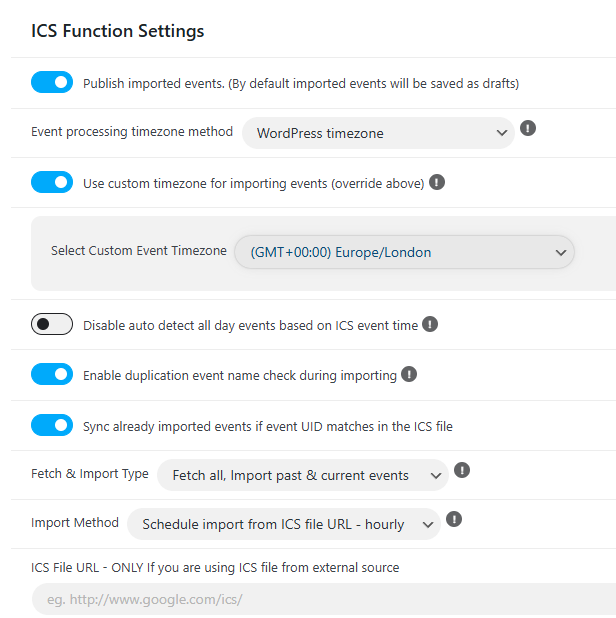
Task: Click Sync already imported events label
Action: click(x=268, y=426)
